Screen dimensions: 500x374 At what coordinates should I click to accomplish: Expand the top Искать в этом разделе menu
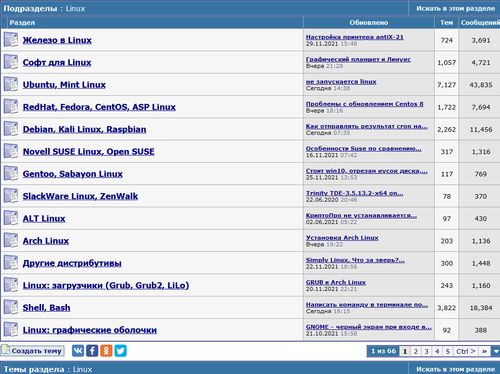pyautogui.click(x=455, y=8)
